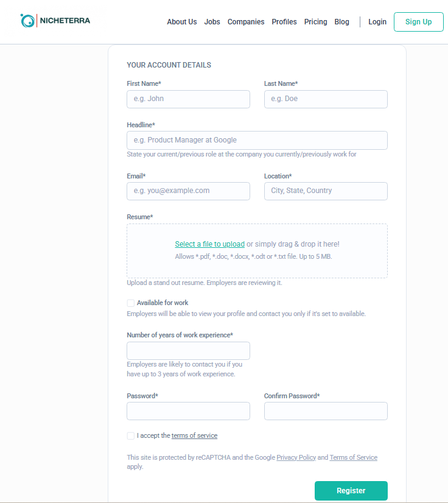Enable the Available for work checkbox
This screenshot has height=503, width=448.
[131, 303]
